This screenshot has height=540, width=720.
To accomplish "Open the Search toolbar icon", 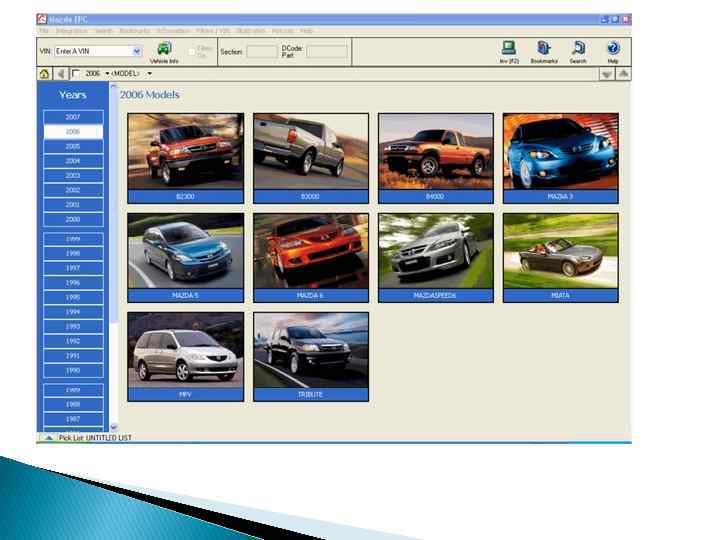I will (578, 48).
